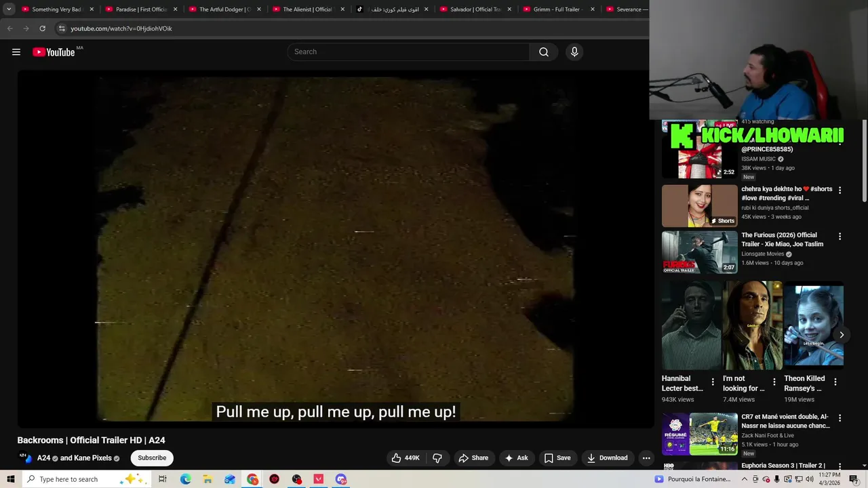The width and height of the screenshot is (868, 488).
Task: Show next Shorts with the right chevron
Action: [841, 335]
